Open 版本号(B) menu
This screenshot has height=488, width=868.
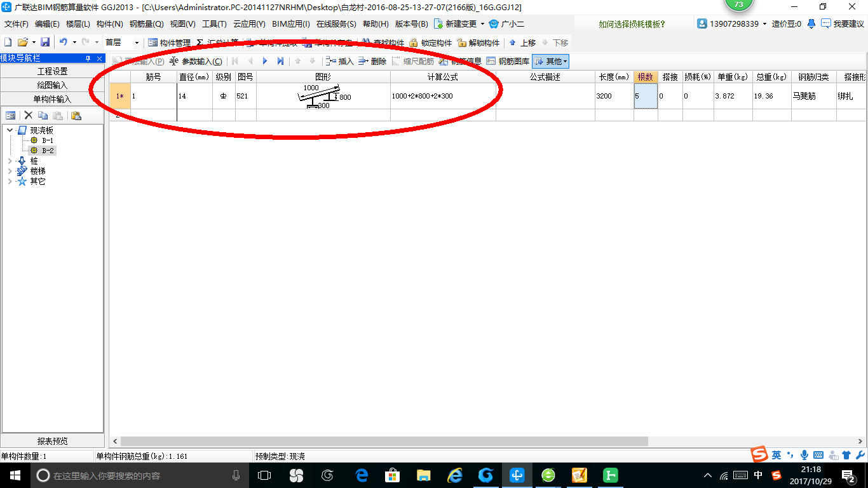point(412,24)
